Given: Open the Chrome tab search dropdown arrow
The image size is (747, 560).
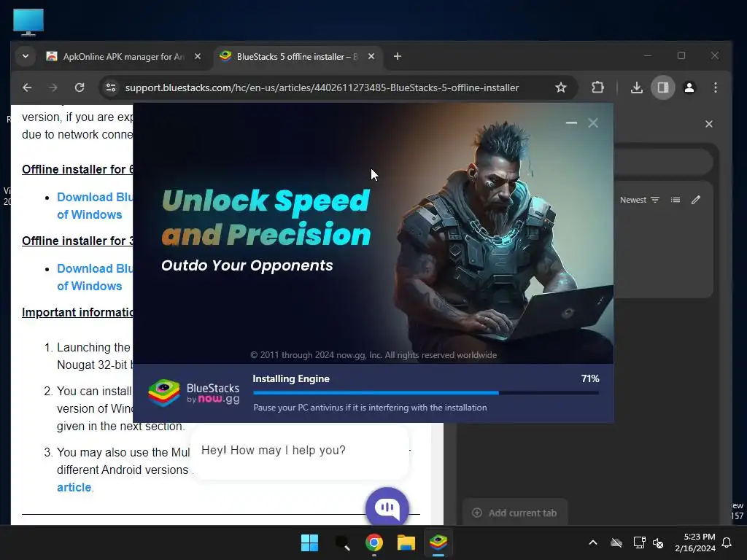Looking at the screenshot, I should tap(26, 56).
